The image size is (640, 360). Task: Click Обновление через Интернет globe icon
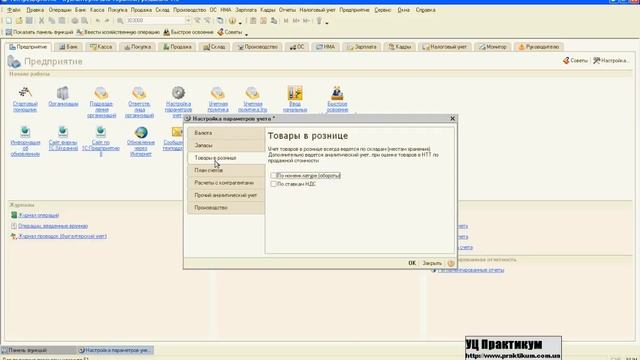[x=141, y=132]
